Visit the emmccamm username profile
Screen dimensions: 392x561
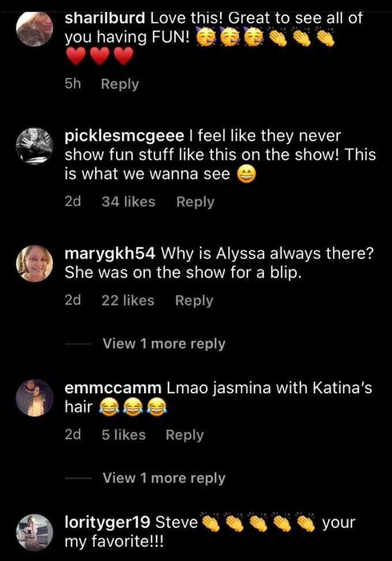point(113,388)
